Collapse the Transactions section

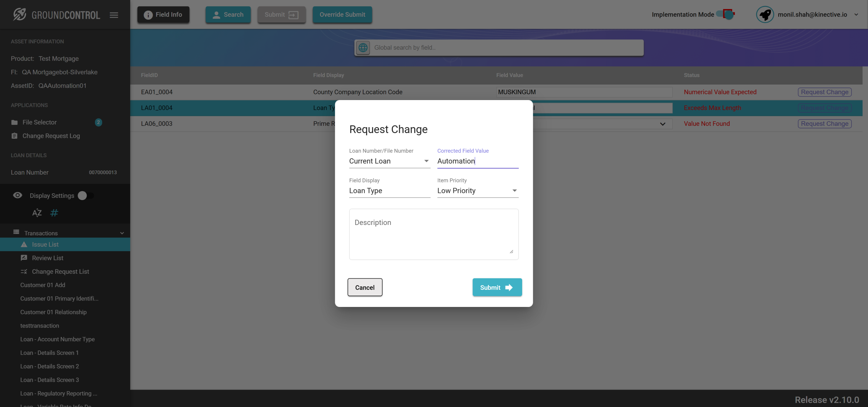[x=122, y=233]
